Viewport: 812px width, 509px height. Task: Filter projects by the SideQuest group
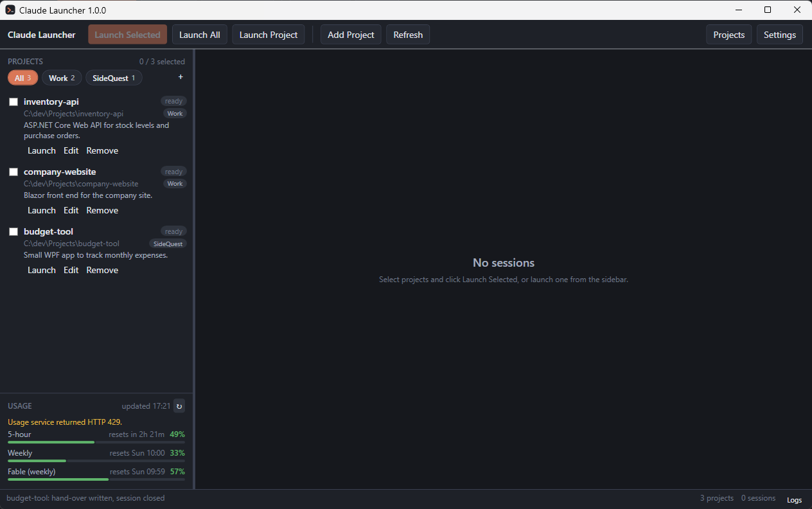(114, 78)
